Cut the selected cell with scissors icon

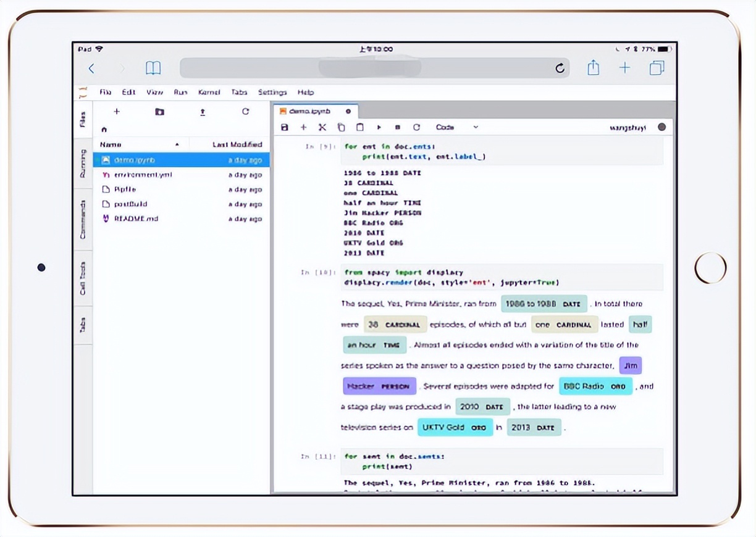322,127
